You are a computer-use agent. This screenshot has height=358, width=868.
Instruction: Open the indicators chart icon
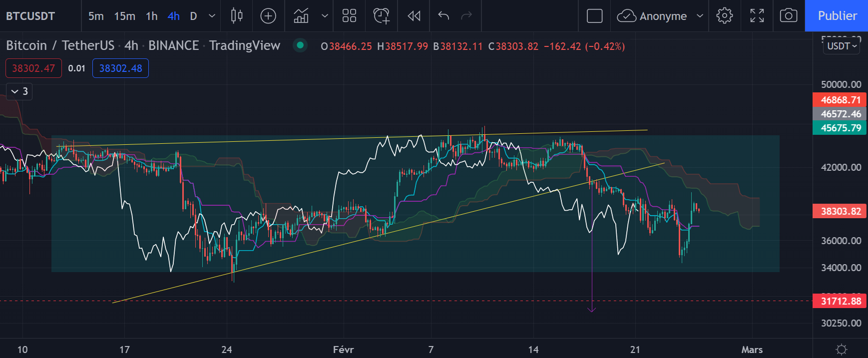301,16
